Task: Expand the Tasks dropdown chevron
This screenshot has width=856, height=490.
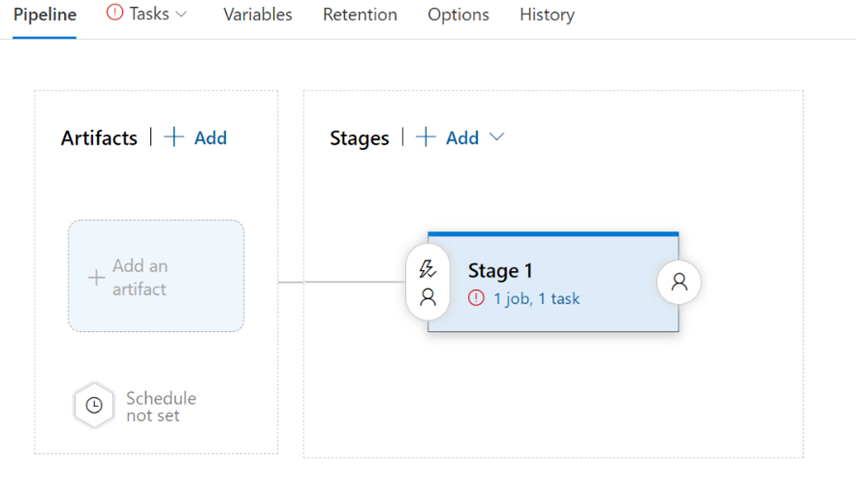Action: point(181,14)
